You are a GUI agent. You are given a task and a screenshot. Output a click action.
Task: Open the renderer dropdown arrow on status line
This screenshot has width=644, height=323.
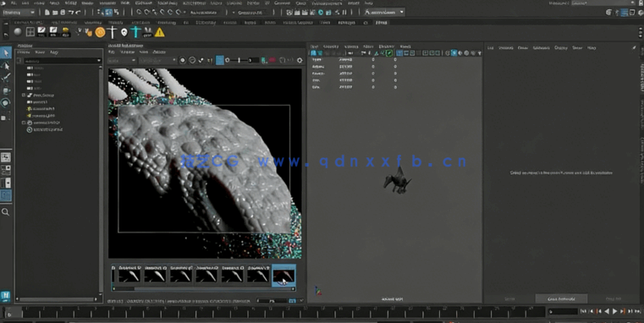402,13
